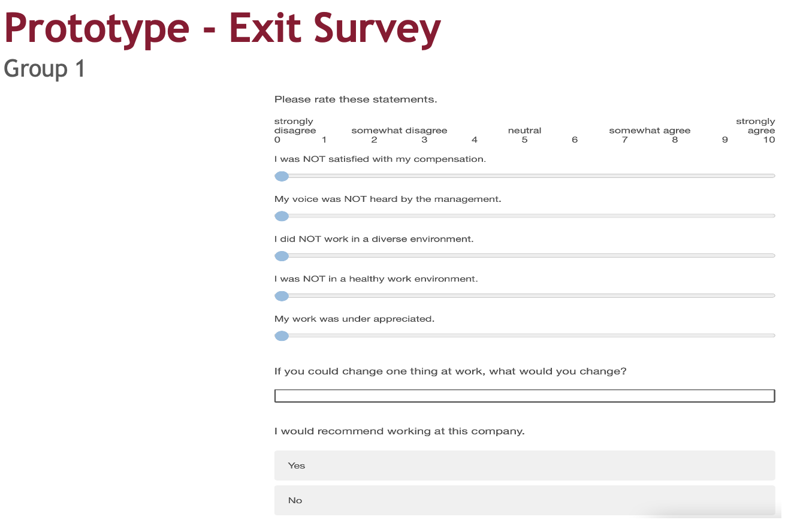
Task: Click the "My work was under appreciated" statement
Action: [354, 319]
